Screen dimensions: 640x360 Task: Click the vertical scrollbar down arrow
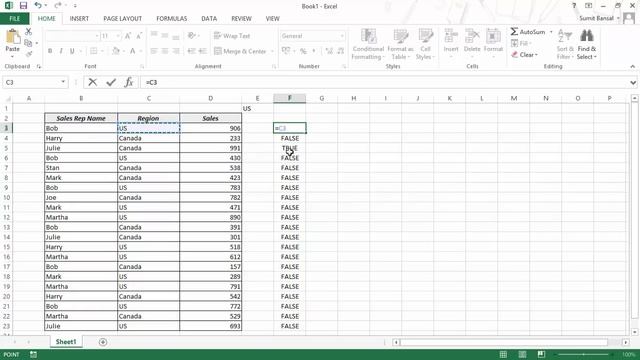pyautogui.click(x=634, y=332)
